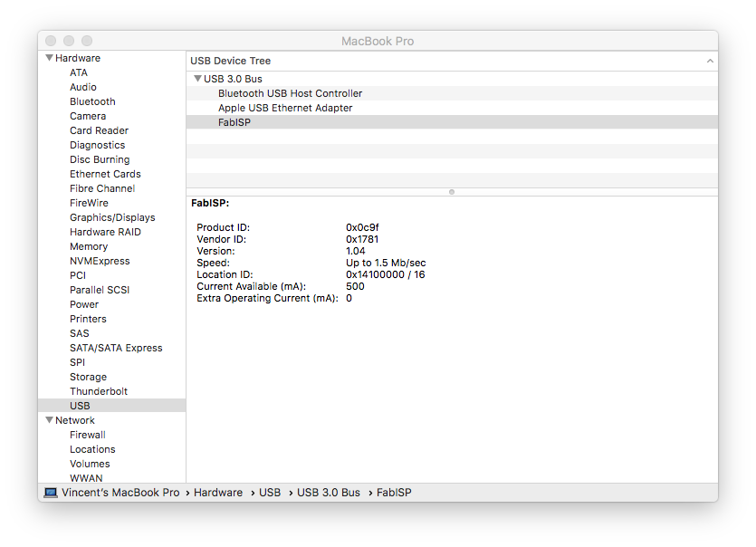Click USB 3.0 Bus in path bar
This screenshot has width=756, height=547.
(x=329, y=493)
